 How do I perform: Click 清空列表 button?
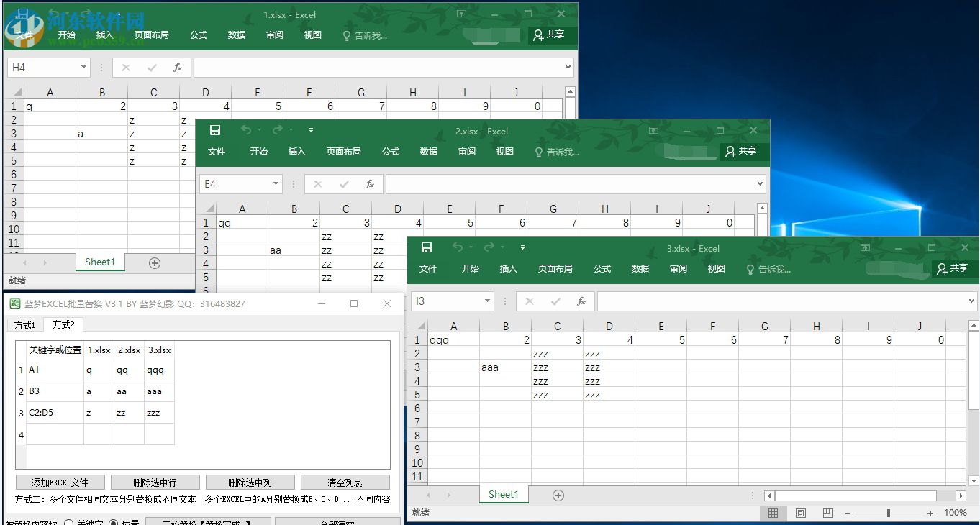click(345, 483)
